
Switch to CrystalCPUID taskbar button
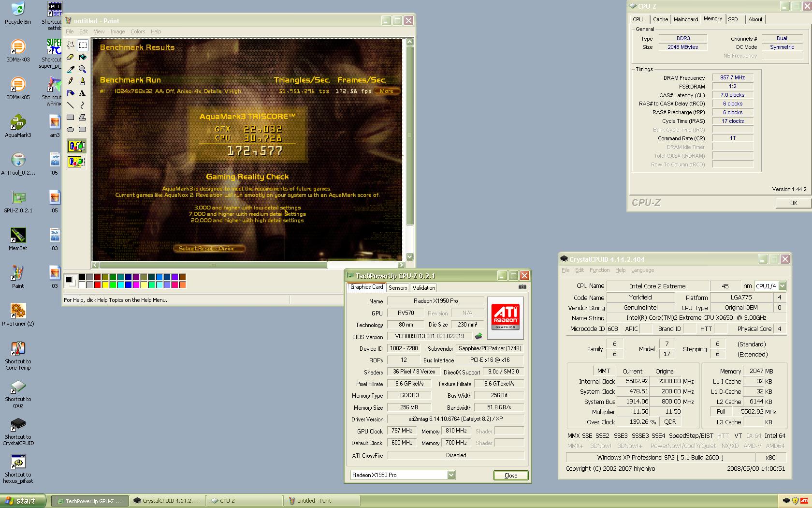tap(167, 501)
